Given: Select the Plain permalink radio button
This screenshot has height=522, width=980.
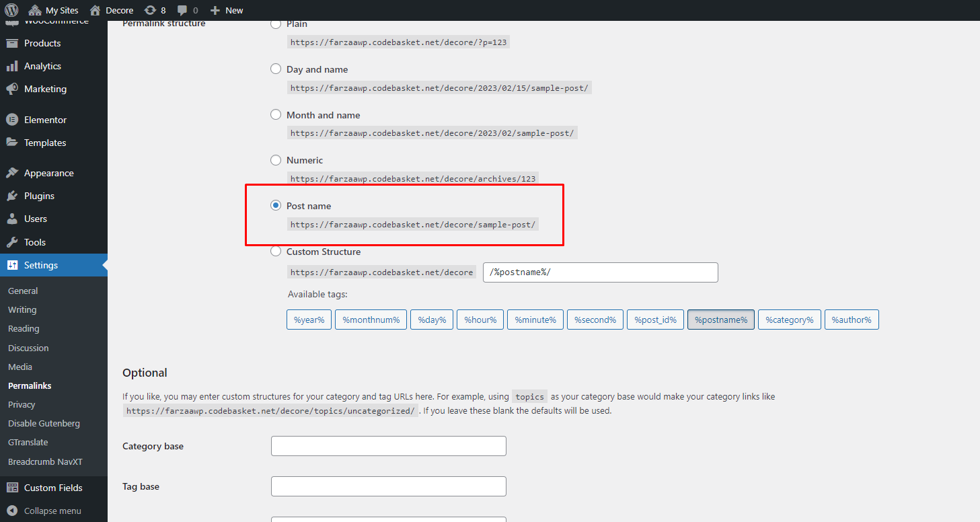Looking at the screenshot, I should pos(276,24).
